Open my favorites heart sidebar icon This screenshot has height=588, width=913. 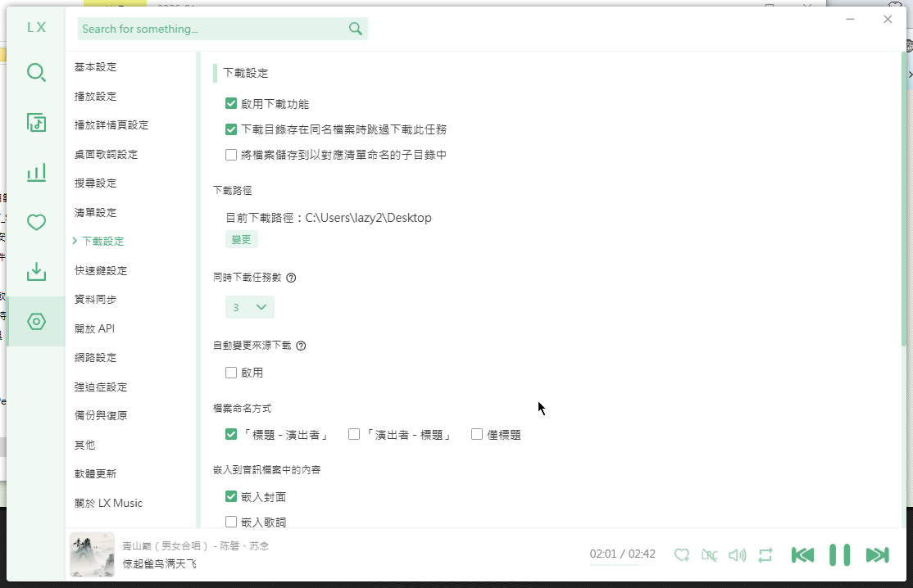pyautogui.click(x=36, y=222)
